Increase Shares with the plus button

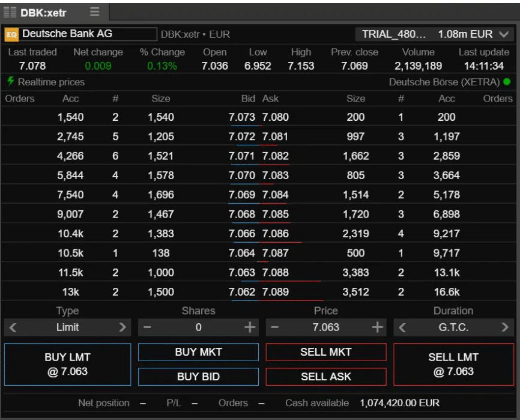click(x=250, y=327)
